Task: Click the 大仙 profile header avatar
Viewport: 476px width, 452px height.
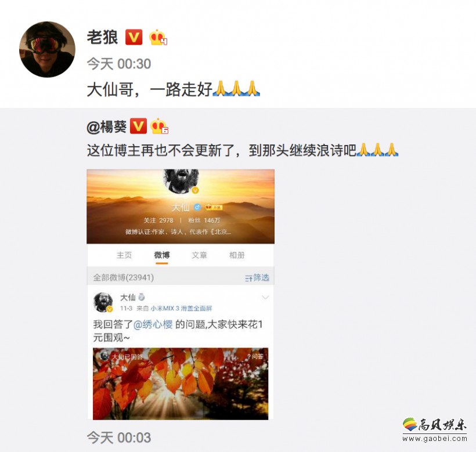Action: (181, 180)
